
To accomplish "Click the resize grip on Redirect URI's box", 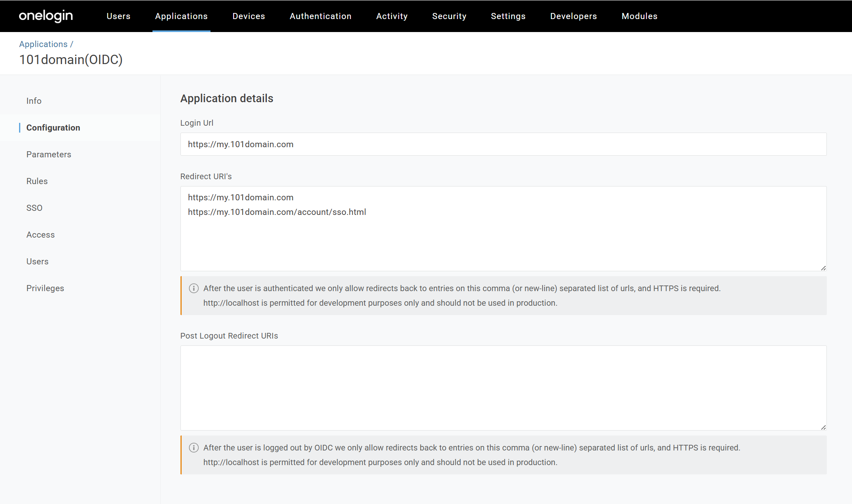I will click(823, 268).
